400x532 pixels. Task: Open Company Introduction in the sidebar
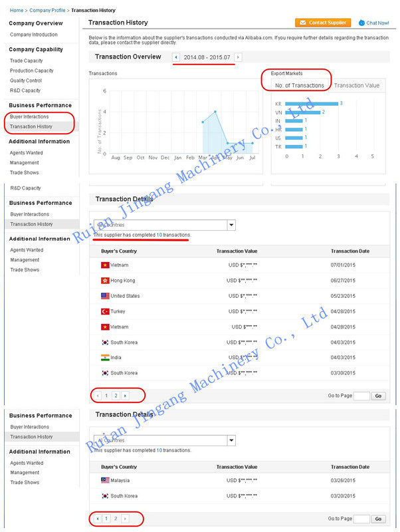click(34, 35)
